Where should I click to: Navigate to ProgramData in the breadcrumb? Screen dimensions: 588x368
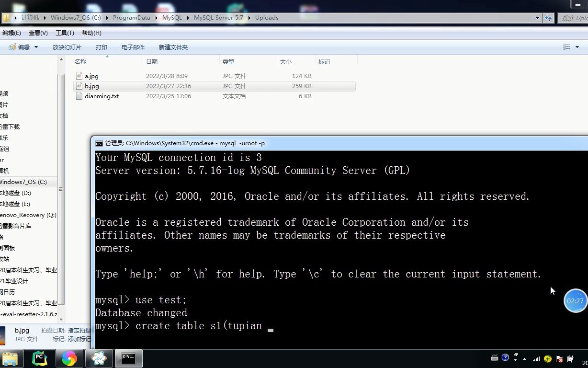132,18
